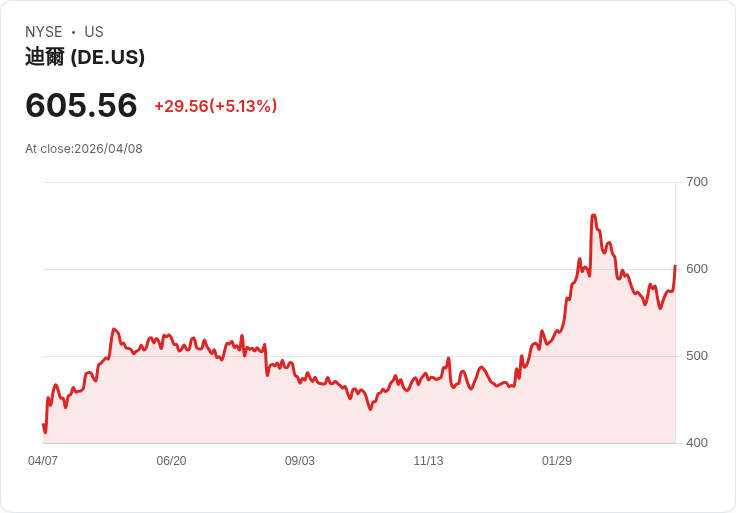
Task: Click the 700 price axis label
Action: (x=697, y=182)
